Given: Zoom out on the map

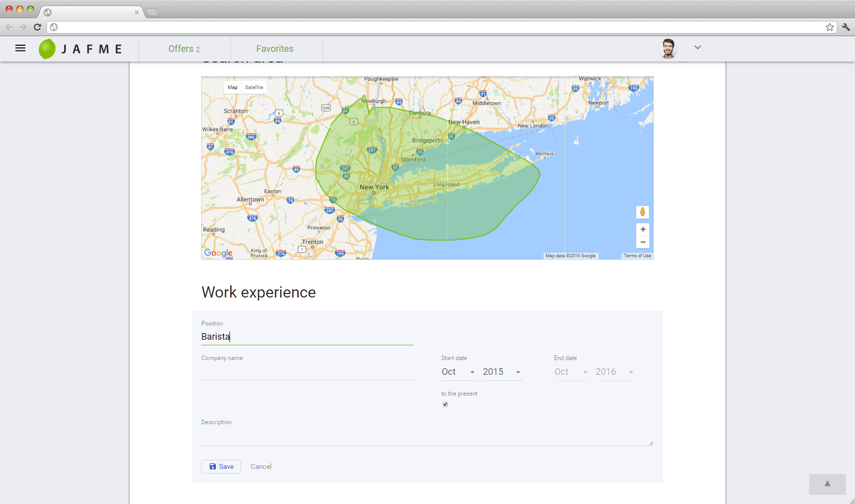Looking at the screenshot, I should 643,242.
